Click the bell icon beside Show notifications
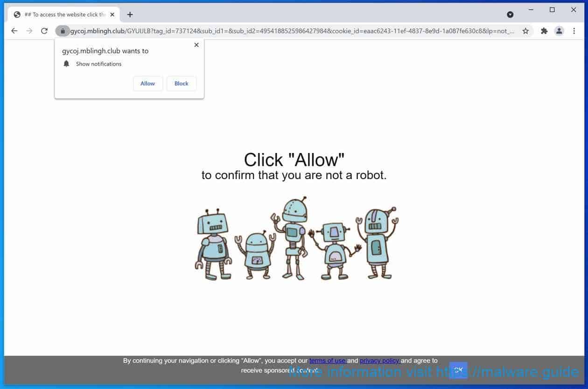This screenshot has width=588, height=389. (x=66, y=64)
